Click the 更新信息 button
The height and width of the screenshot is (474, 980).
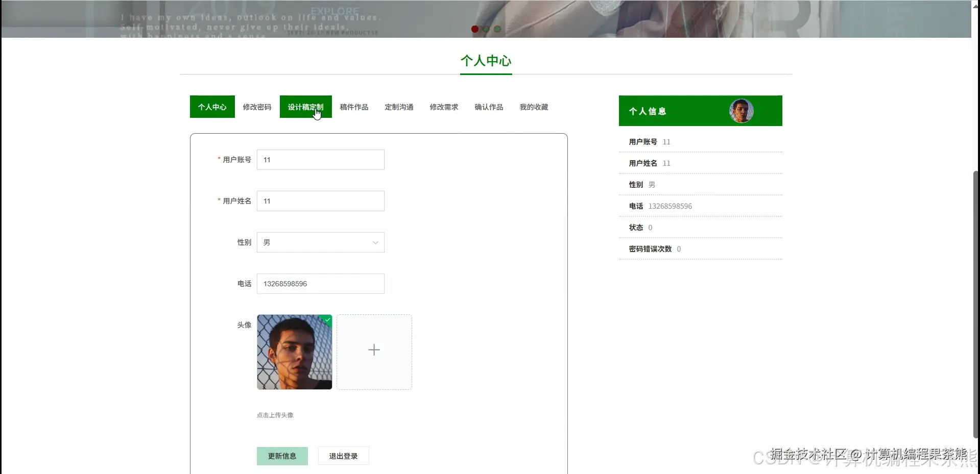tap(282, 456)
